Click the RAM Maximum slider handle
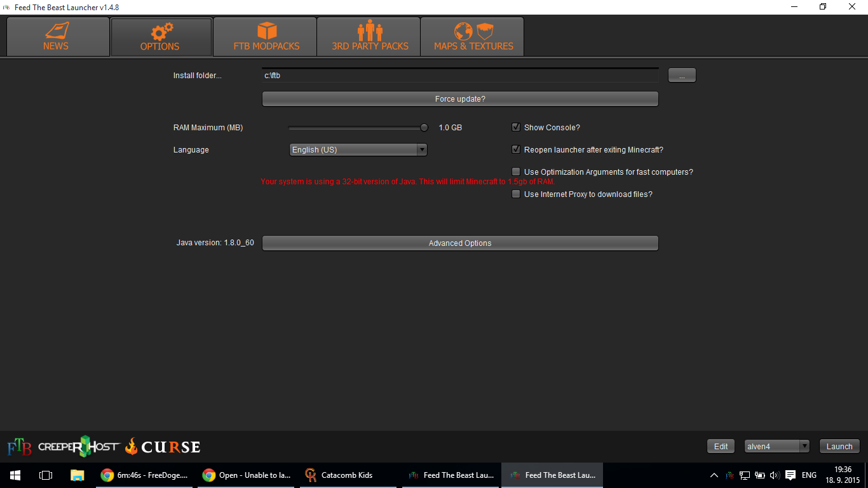The image size is (868, 488). [x=424, y=128]
